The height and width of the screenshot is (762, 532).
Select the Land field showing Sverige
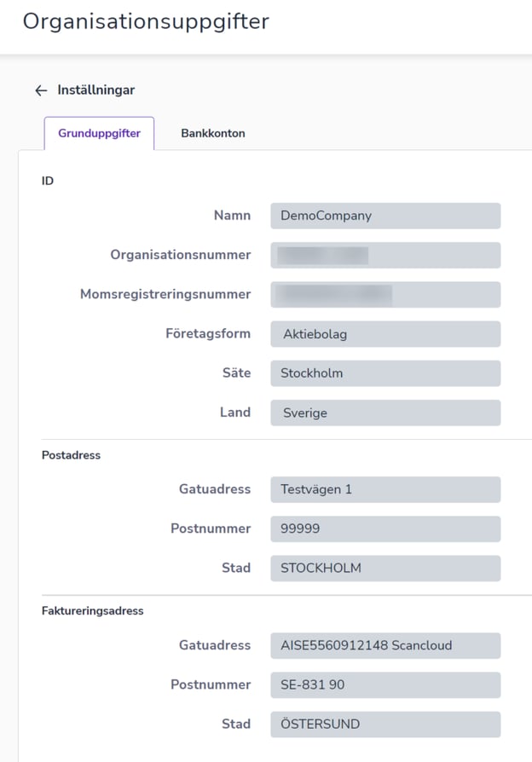[385, 413]
